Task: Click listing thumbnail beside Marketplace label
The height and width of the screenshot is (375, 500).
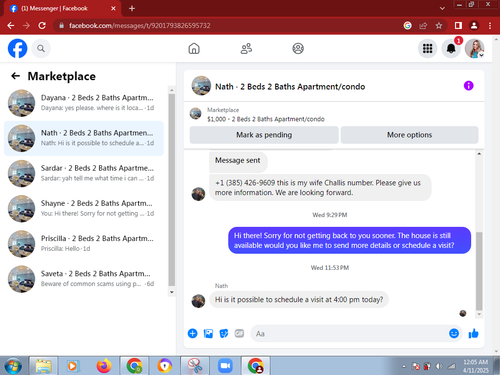Action: (x=196, y=114)
